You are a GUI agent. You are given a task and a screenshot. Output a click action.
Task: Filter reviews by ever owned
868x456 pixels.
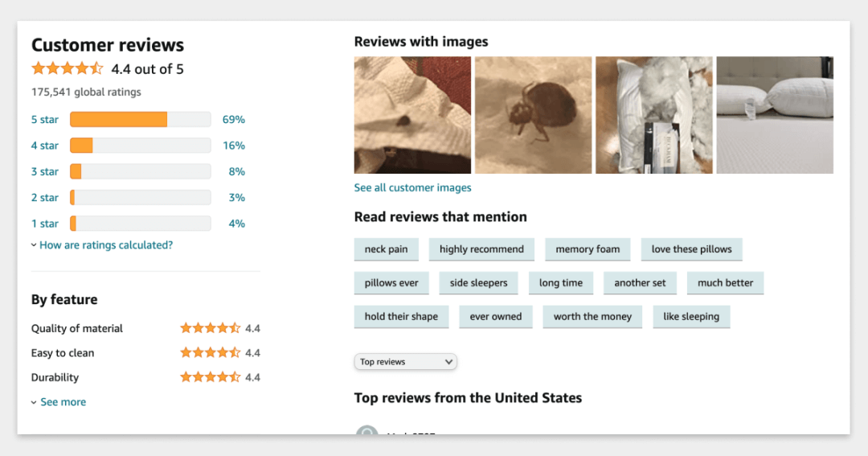tap(496, 317)
